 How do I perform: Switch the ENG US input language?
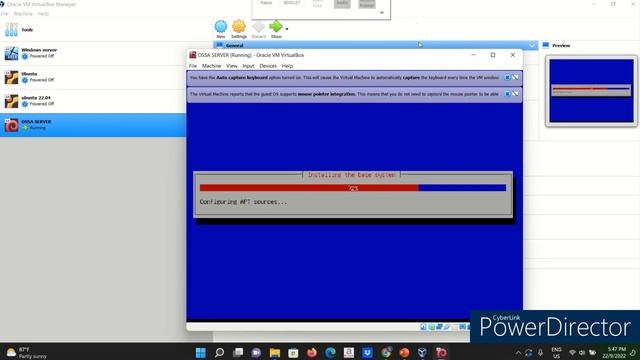coord(556,353)
